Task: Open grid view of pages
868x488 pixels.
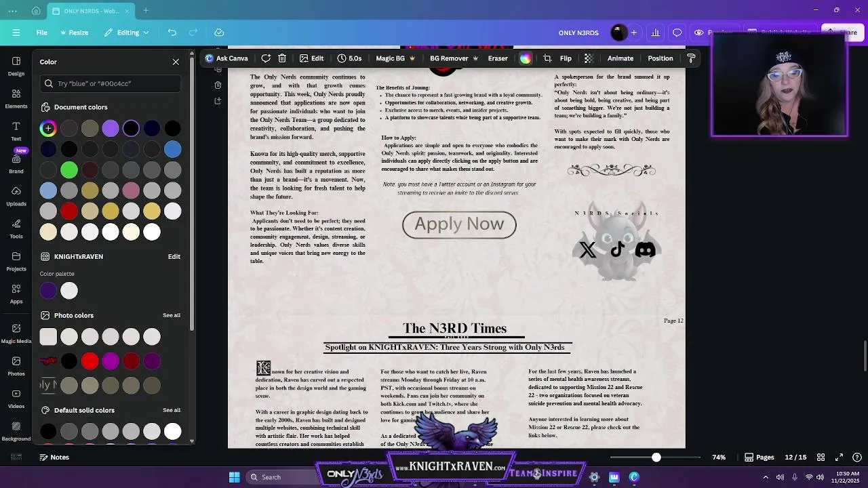Action: click(x=821, y=457)
